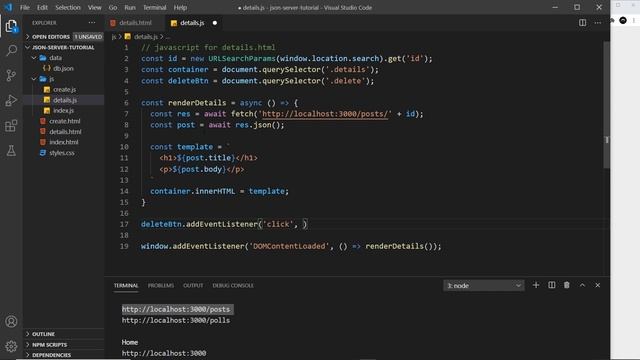Image resolution: width=640 pixels, height=360 pixels.
Task: Open create.html in the explorer
Action: click(x=64, y=121)
